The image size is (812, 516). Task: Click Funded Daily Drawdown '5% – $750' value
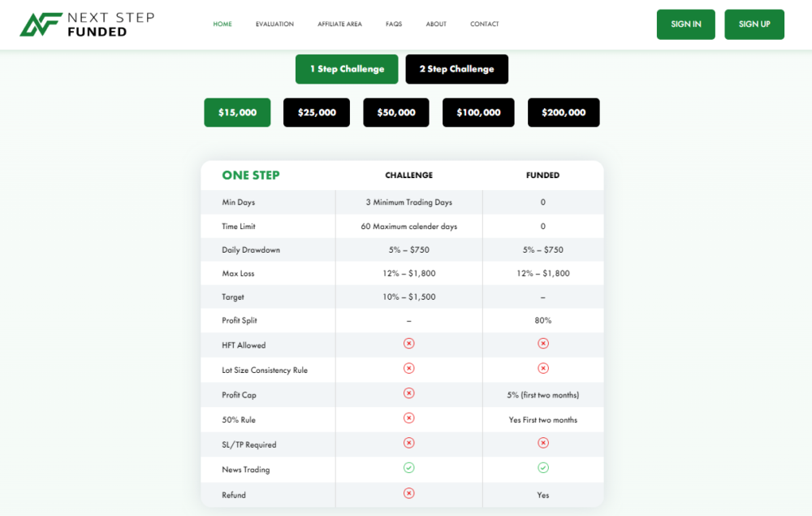[x=542, y=249]
